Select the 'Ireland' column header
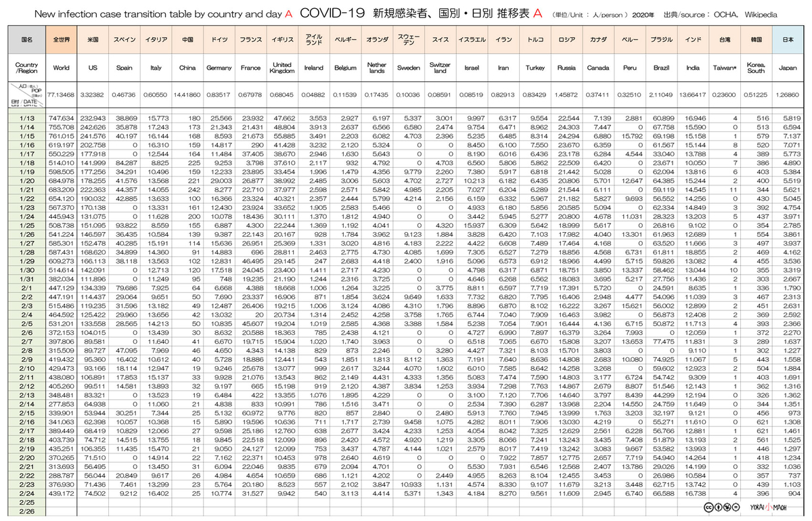812x521 pixels. click(x=313, y=68)
